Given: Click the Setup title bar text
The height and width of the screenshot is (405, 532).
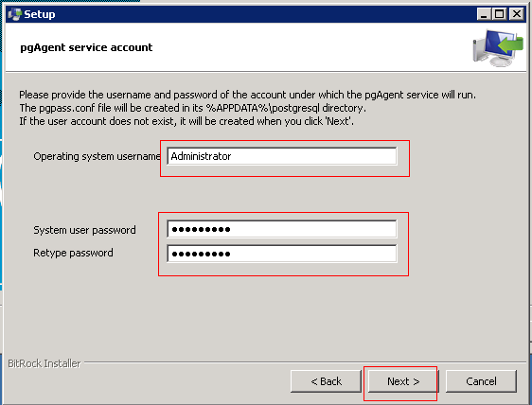Looking at the screenshot, I should 40,14.
